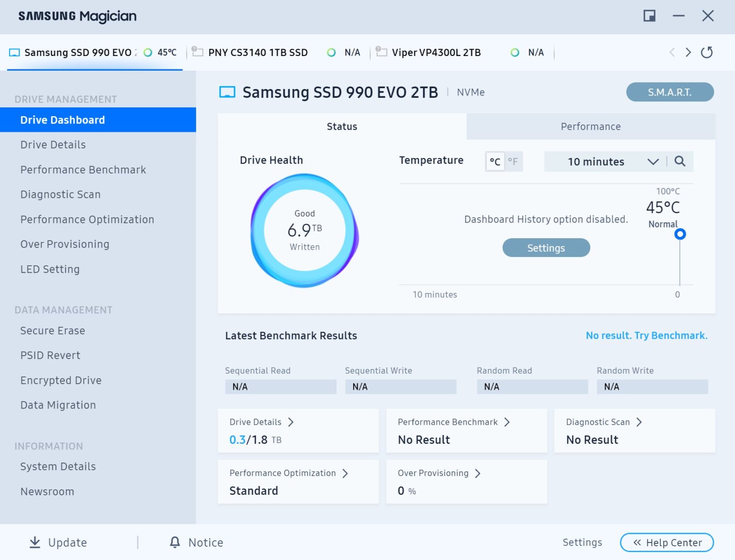This screenshot has height=560, width=735.
Task: Switch to the Performance tab
Action: [x=590, y=127]
